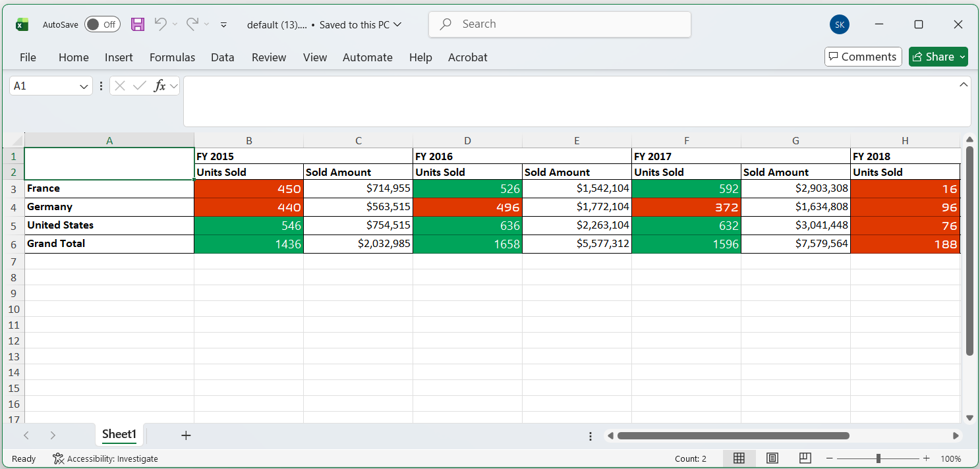Toggle the AutoSave switch
This screenshot has width=980, height=469.
102,24
